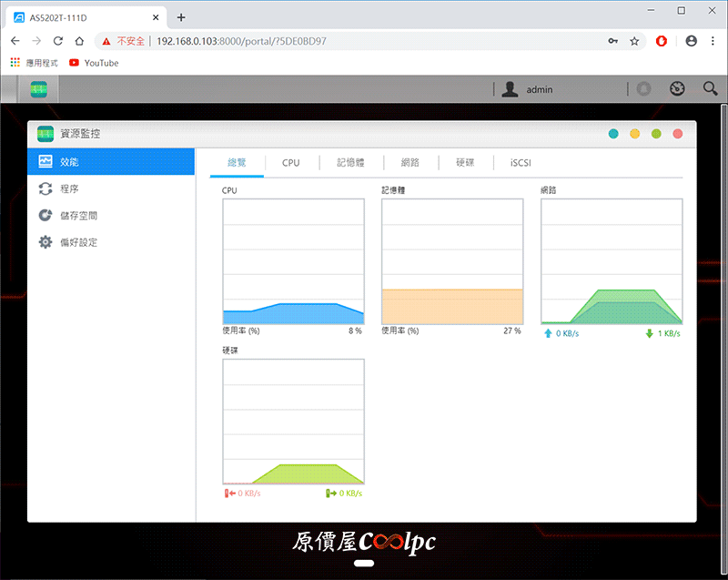This screenshot has height=580, width=728.
Task: Click the saved password key icon
Action: pos(612,41)
